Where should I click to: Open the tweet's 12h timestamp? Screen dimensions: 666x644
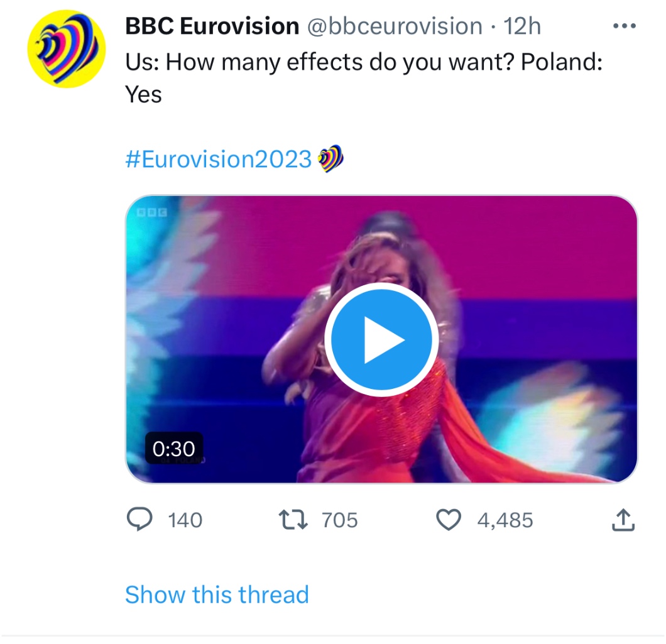522,26
